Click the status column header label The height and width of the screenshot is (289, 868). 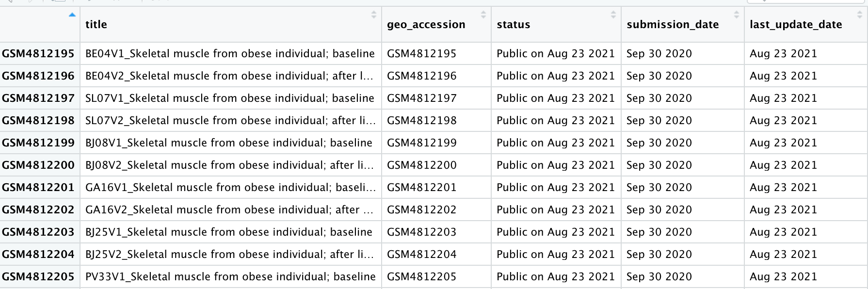(x=513, y=25)
